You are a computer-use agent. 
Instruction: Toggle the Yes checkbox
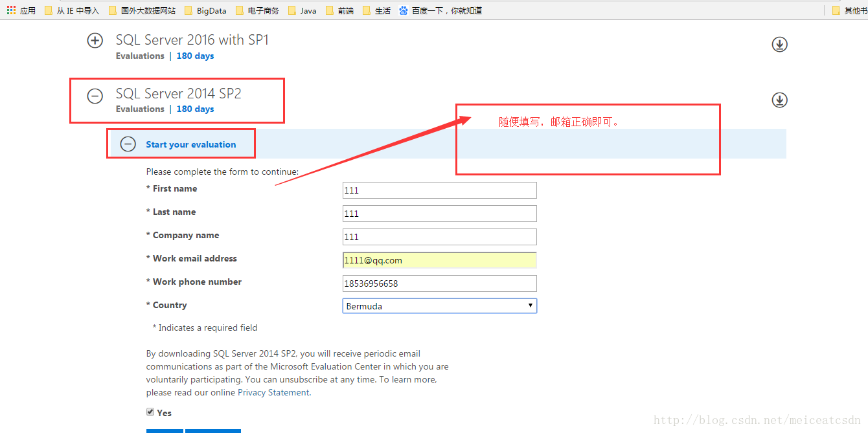150,412
